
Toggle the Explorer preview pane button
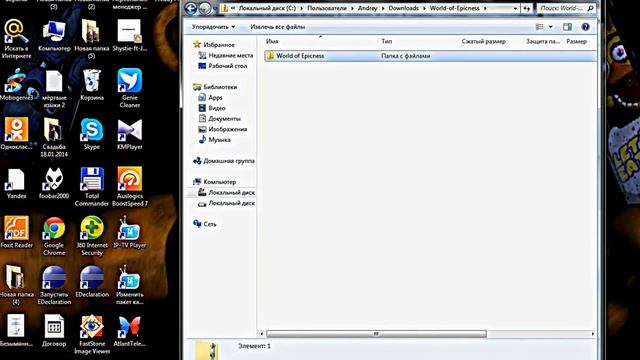click(567, 27)
